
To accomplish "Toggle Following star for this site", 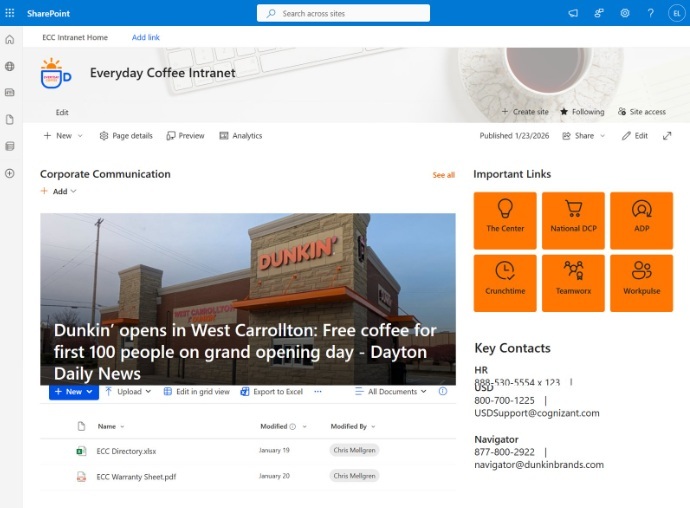I will coord(582,112).
